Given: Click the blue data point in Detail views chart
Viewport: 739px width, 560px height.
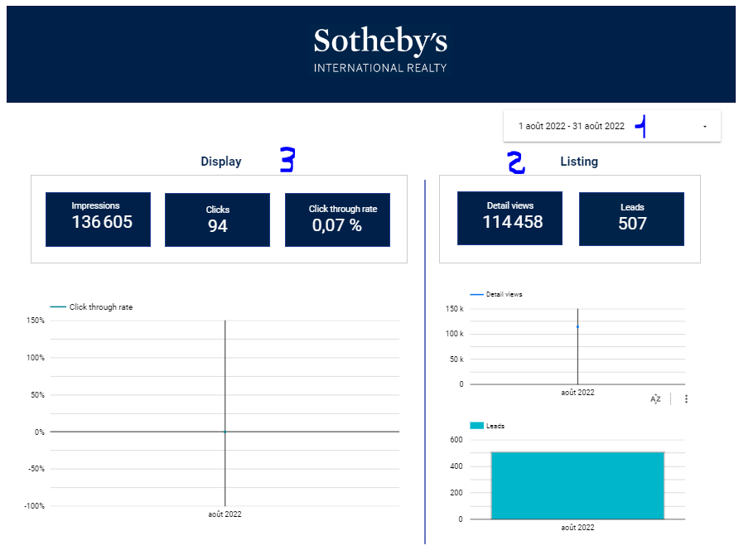Looking at the screenshot, I should tap(577, 326).
